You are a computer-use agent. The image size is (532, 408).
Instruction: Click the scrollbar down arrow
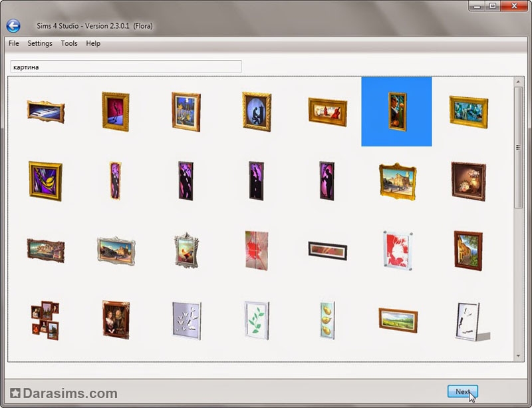518,355
